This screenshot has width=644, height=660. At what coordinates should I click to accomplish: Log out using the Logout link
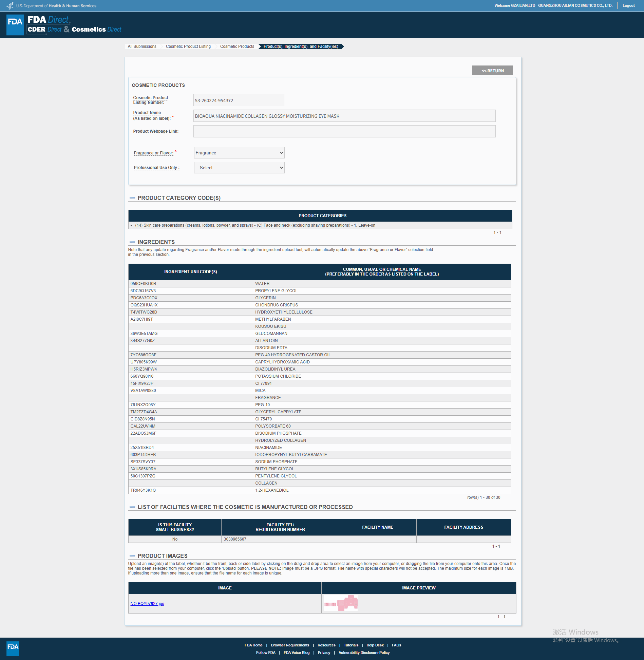click(628, 5)
